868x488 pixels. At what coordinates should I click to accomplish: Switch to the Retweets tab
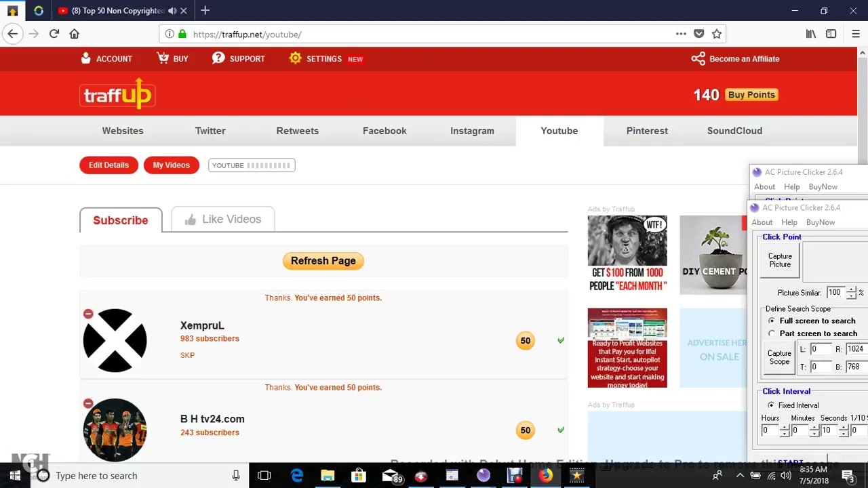297,131
